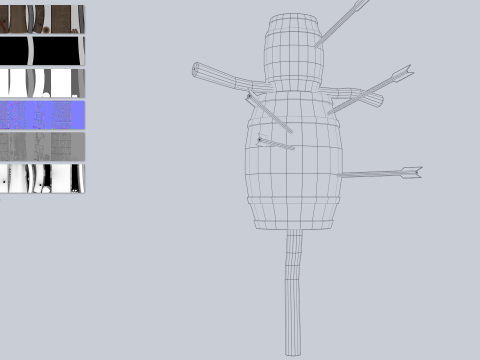Select the horizontal arrow on barrel's right side
Image resolution: width=480 pixels, height=360 pixels.
click(380, 173)
